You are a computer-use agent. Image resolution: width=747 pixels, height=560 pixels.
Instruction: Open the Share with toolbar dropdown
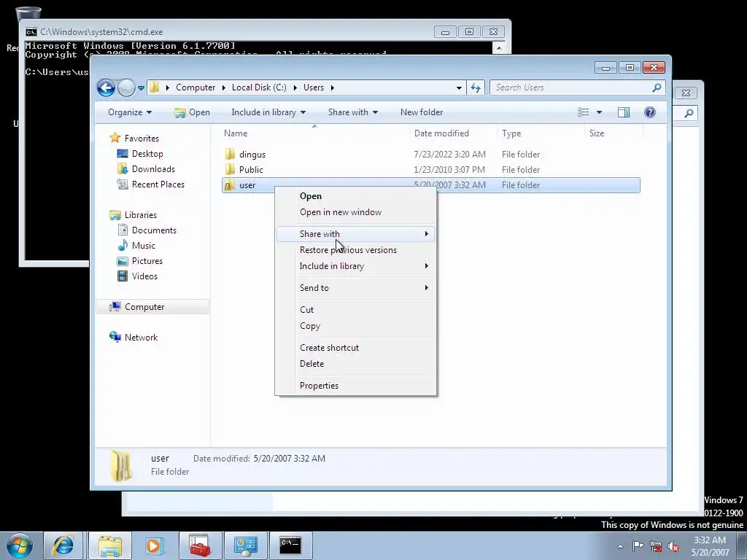pos(352,112)
